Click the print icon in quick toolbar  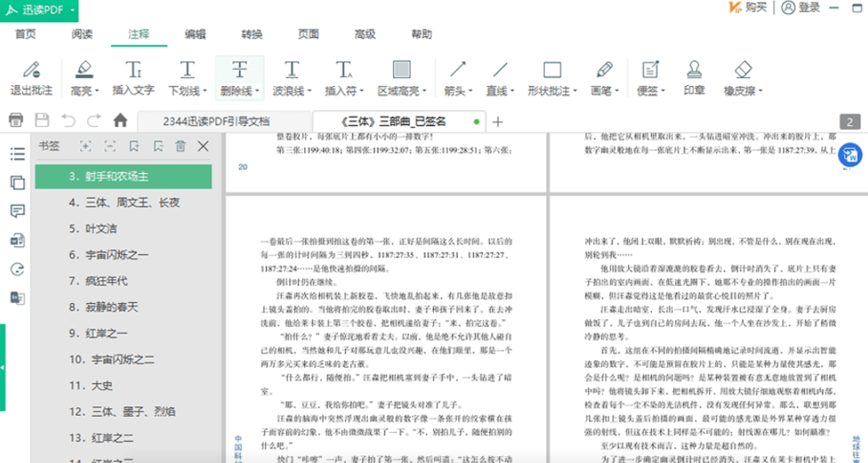click(16, 120)
